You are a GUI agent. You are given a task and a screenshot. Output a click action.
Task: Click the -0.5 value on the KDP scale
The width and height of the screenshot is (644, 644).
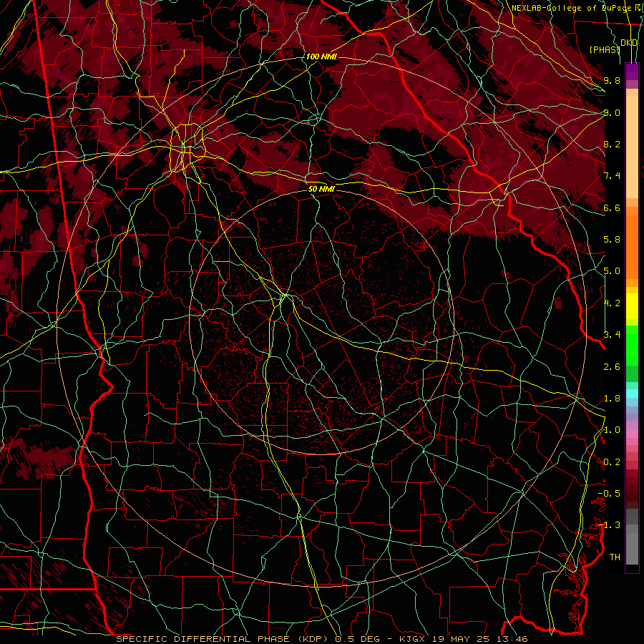609,494
